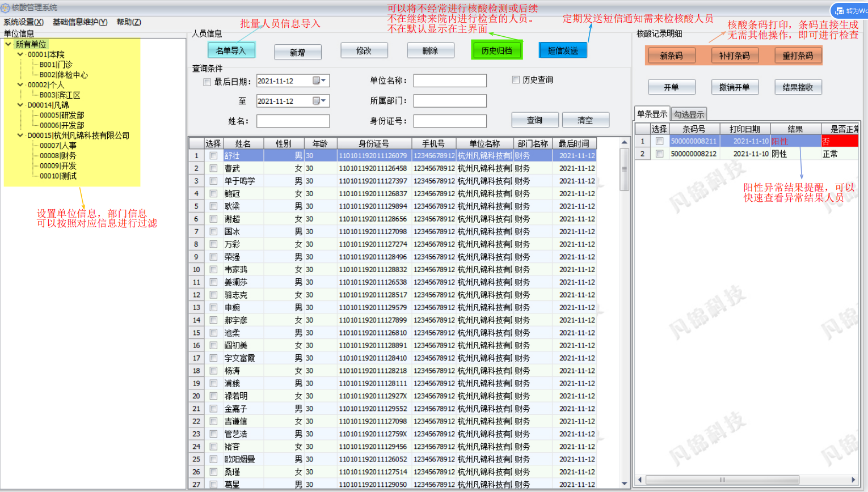Open the 至 end date calendar dropdown

coord(319,101)
